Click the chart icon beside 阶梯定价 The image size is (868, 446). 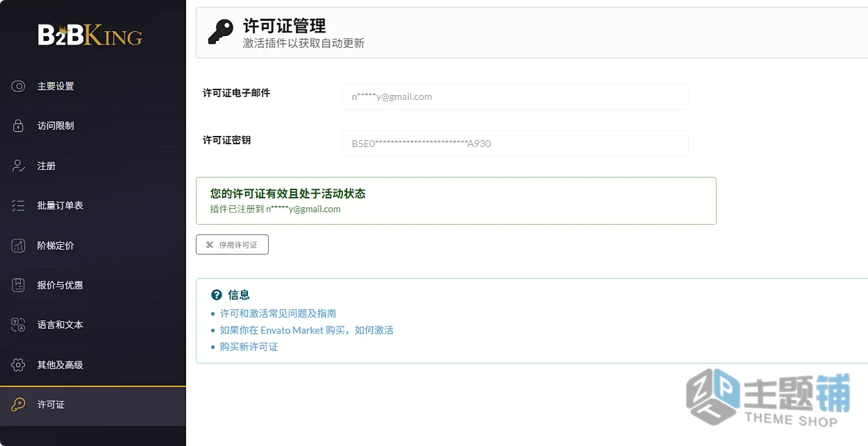[19, 246]
